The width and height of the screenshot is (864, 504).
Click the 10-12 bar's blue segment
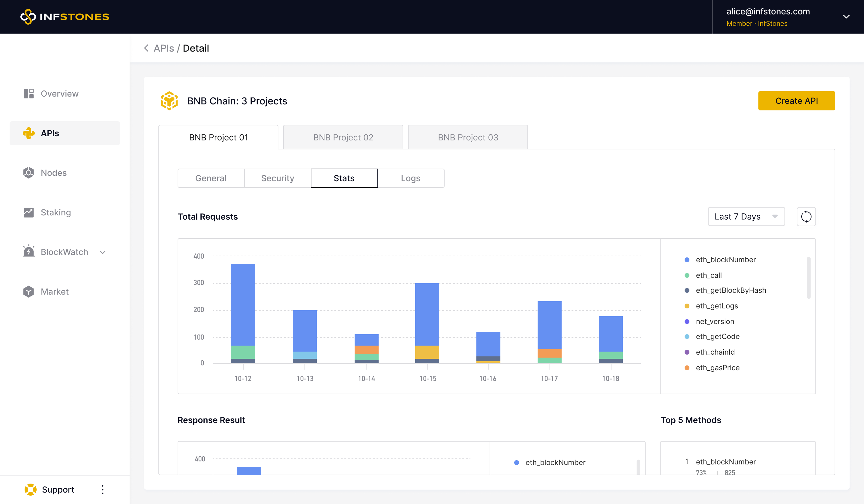coord(243,304)
